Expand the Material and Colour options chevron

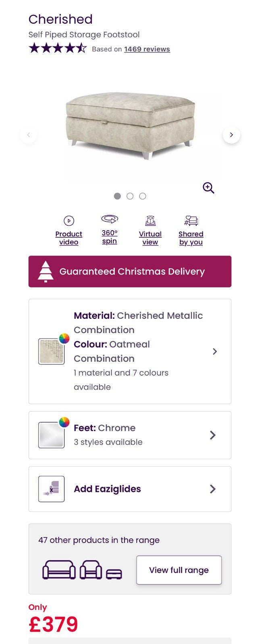pyautogui.click(x=215, y=351)
